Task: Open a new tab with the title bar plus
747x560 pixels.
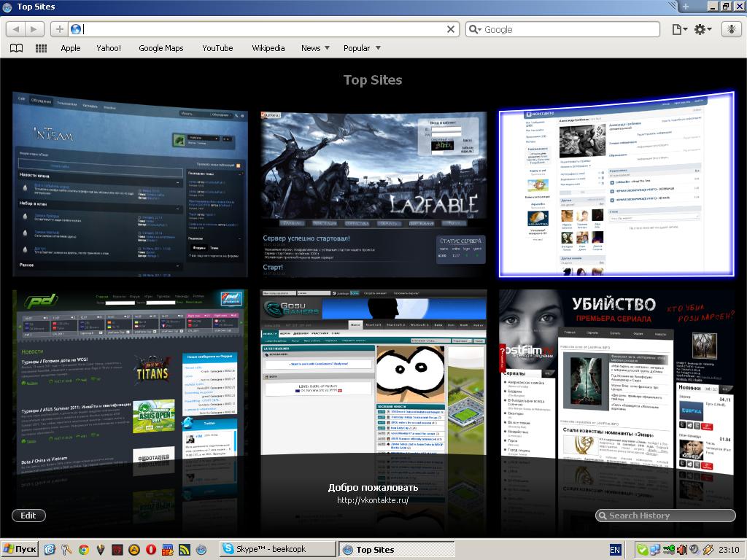Action: [686, 6]
